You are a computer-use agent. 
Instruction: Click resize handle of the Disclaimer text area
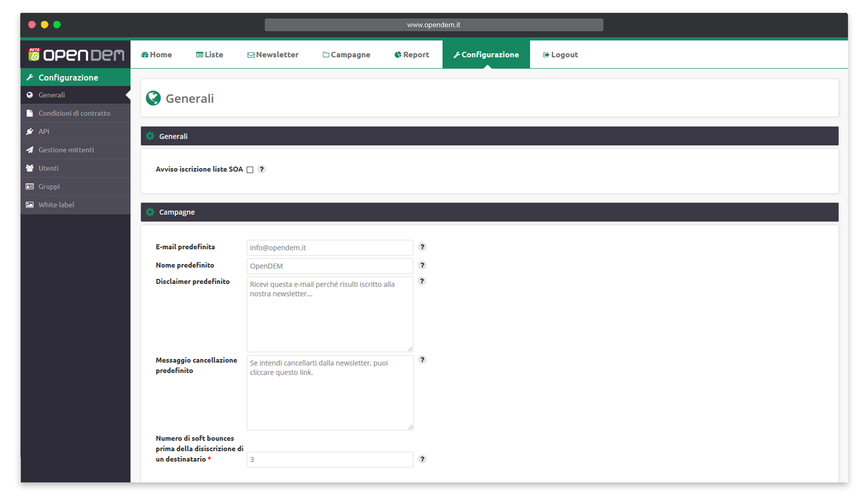pos(410,349)
